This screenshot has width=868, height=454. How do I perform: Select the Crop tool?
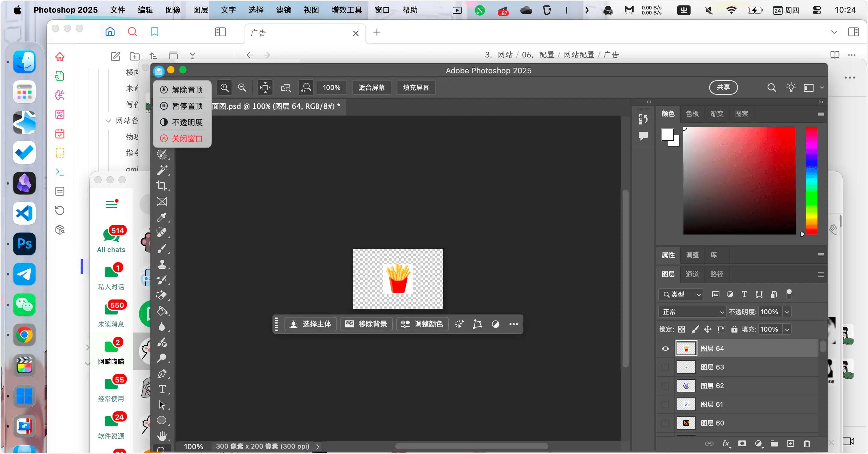(162, 186)
